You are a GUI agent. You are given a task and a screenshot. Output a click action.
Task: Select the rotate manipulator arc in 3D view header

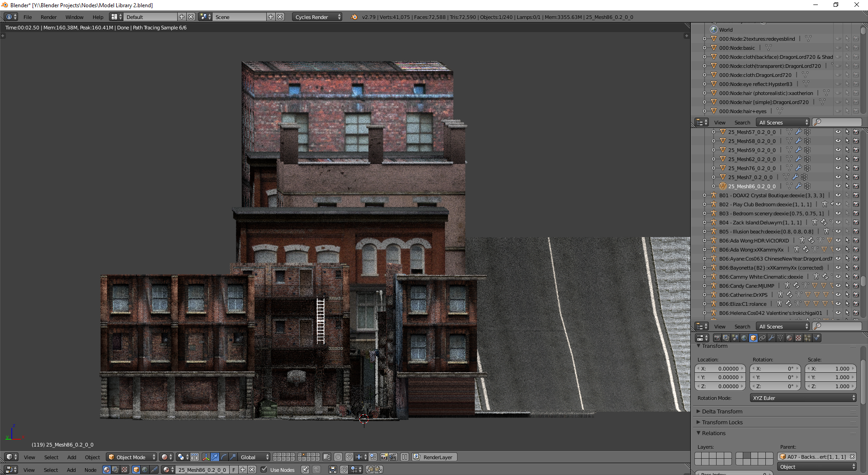click(x=224, y=457)
